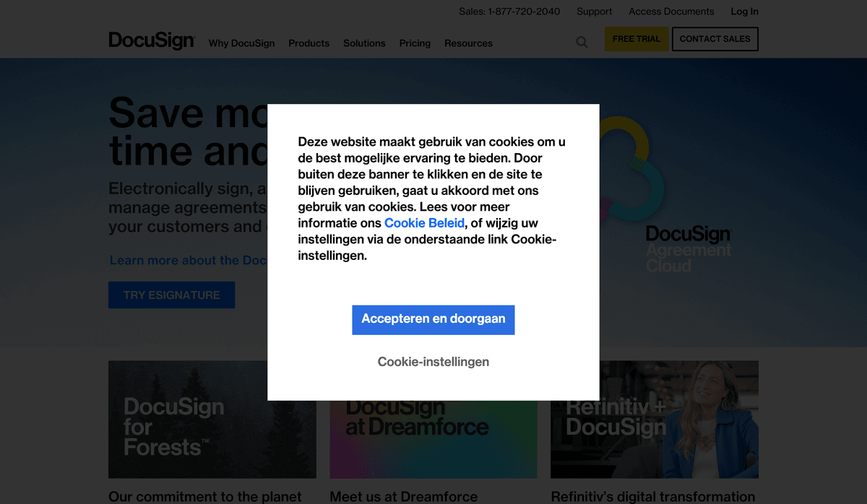This screenshot has height=504, width=867.
Task: Accept cookies with Accepteren en doorgaan
Action: [x=433, y=319]
